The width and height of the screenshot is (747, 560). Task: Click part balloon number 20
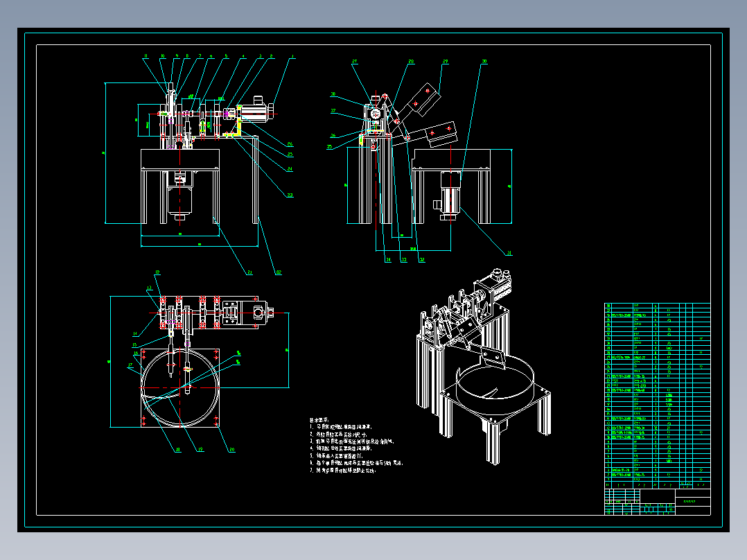[x=231, y=449]
